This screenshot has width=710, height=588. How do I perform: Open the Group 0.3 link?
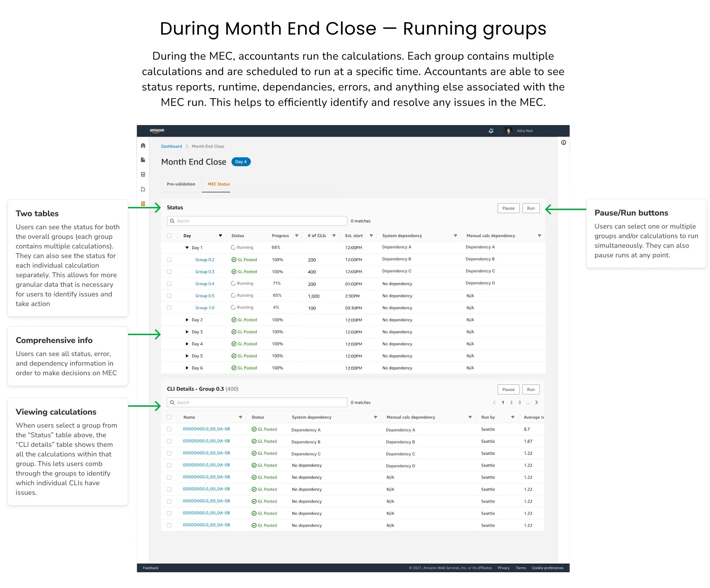205,272
